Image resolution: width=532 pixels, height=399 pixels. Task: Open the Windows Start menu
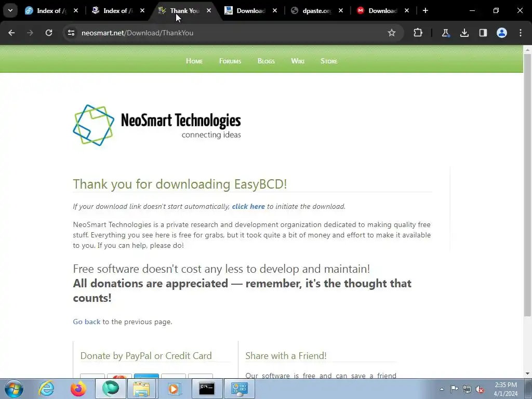pyautogui.click(x=14, y=389)
